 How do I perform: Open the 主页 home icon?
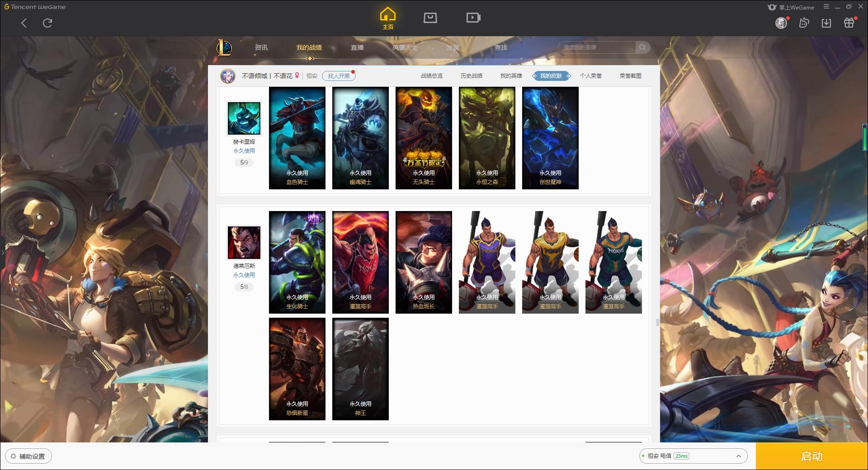[388, 19]
